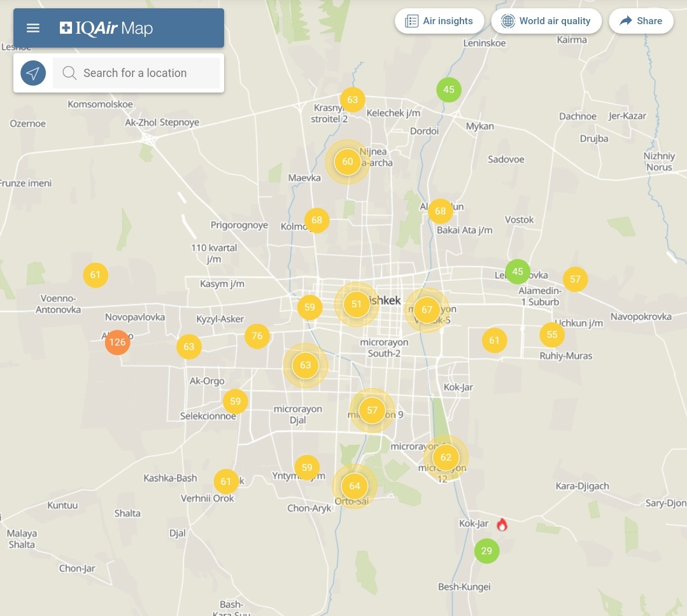Select the 76 AQI station marker
The width and height of the screenshot is (687, 616).
[257, 336]
